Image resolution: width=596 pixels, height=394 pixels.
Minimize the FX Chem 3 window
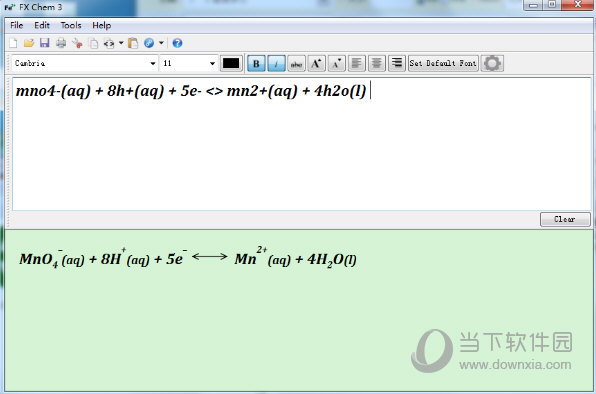click(533, 5)
